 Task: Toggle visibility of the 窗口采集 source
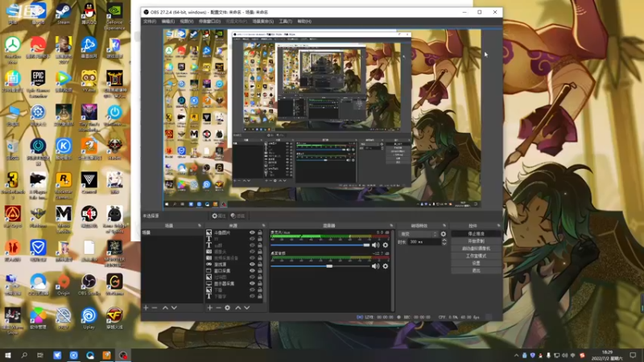[252, 271]
